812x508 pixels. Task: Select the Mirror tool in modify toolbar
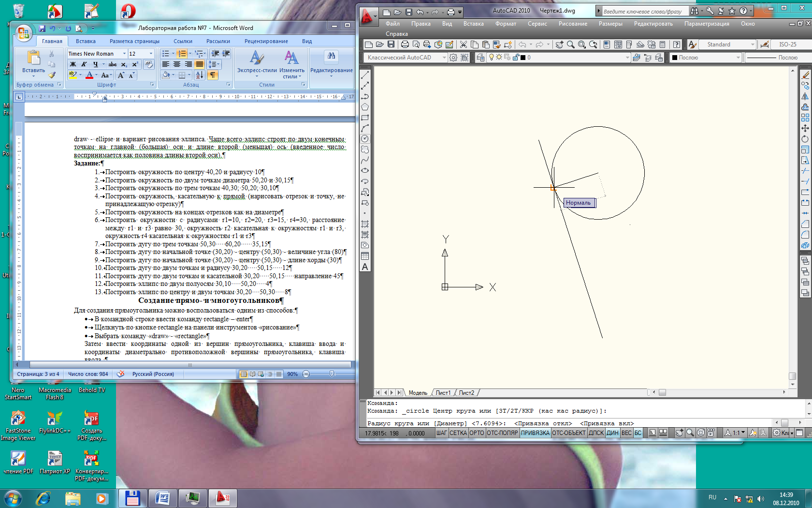[805, 96]
